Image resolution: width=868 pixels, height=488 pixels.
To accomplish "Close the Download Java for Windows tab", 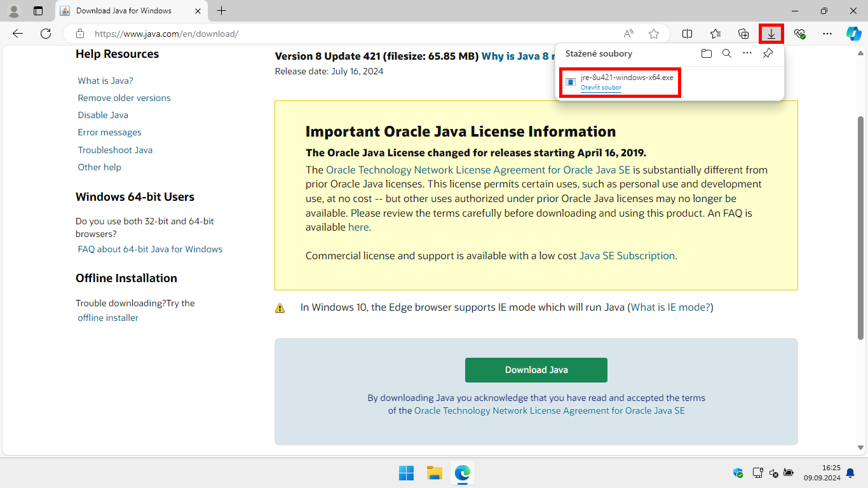I will [198, 11].
